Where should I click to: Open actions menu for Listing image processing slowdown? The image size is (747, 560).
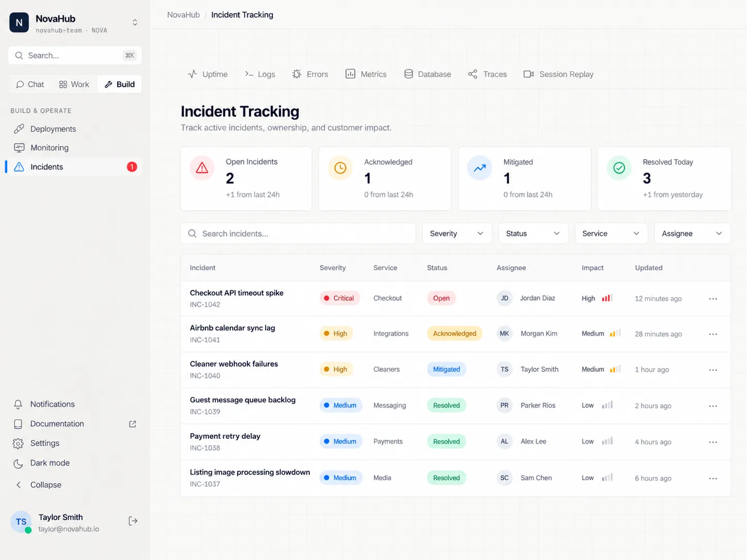pyautogui.click(x=713, y=478)
